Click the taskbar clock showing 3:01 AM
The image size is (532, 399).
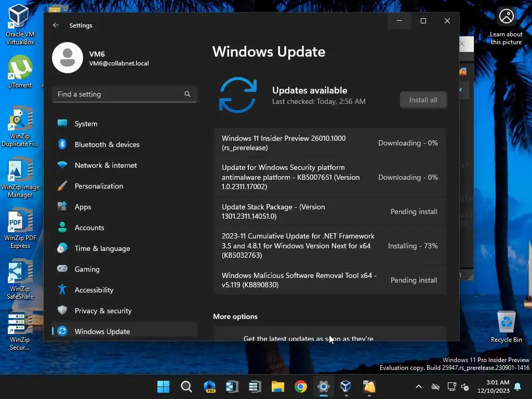(494, 387)
